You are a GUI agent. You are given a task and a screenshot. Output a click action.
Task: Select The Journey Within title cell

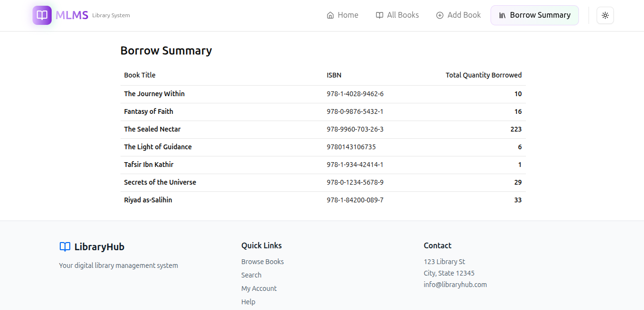(154, 94)
